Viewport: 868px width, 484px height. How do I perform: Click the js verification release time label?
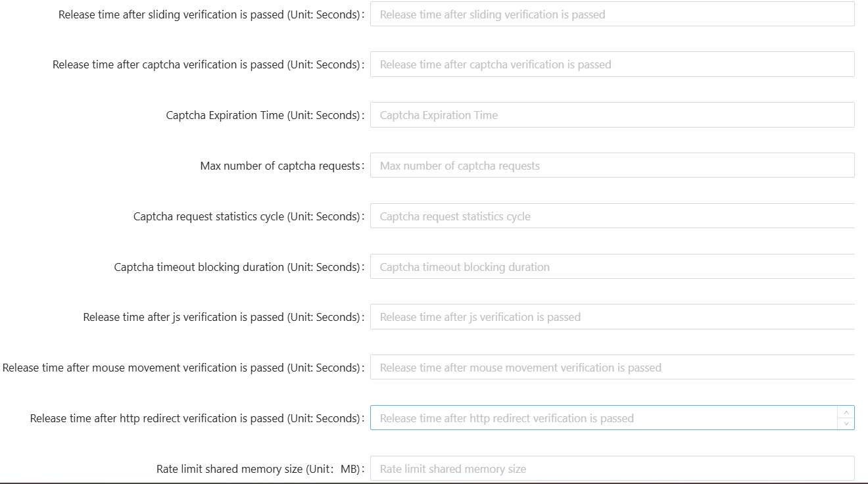pyautogui.click(x=222, y=317)
